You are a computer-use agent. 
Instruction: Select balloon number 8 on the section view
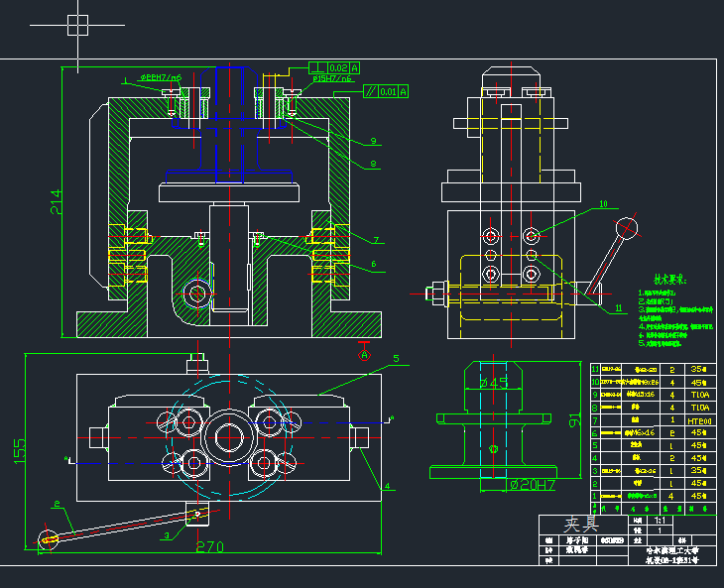click(373, 164)
